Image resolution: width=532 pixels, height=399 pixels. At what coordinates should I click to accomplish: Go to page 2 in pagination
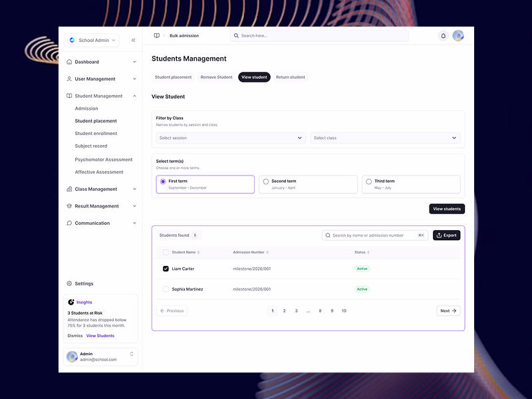[285, 311]
